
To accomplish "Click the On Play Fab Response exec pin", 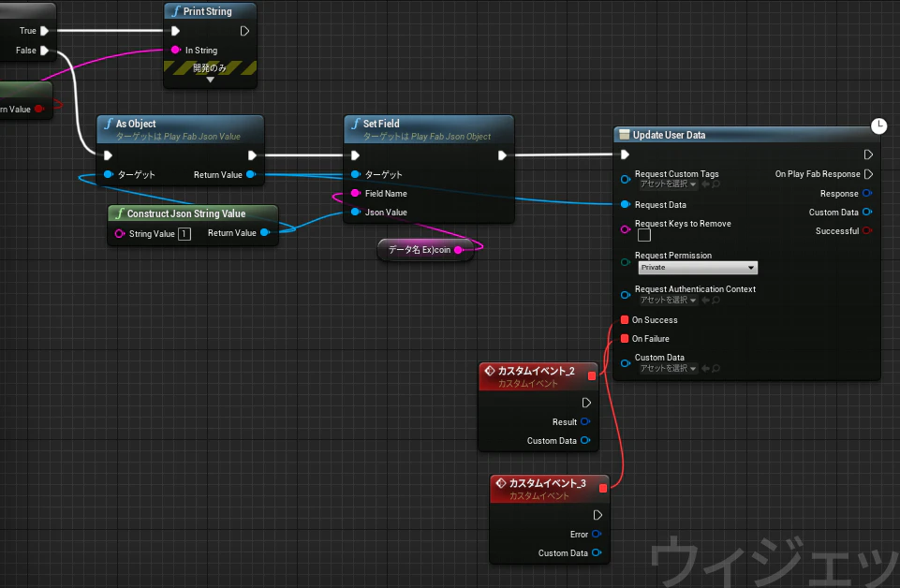I will tap(868, 174).
